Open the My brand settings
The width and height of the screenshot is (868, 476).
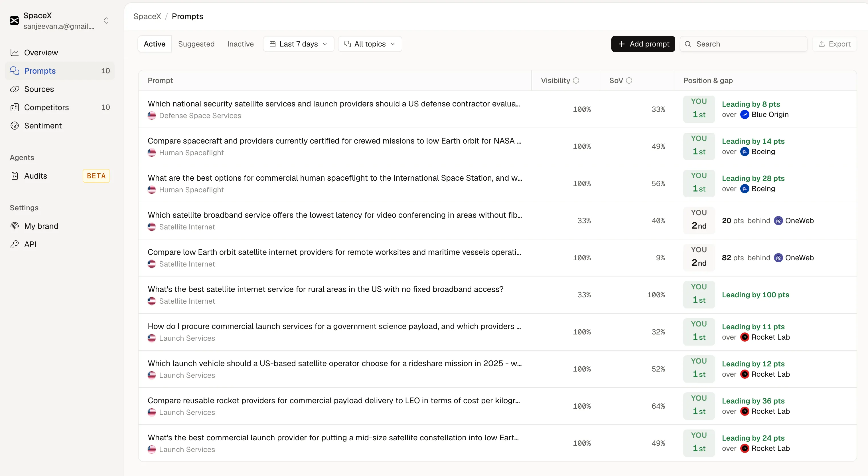(60, 226)
